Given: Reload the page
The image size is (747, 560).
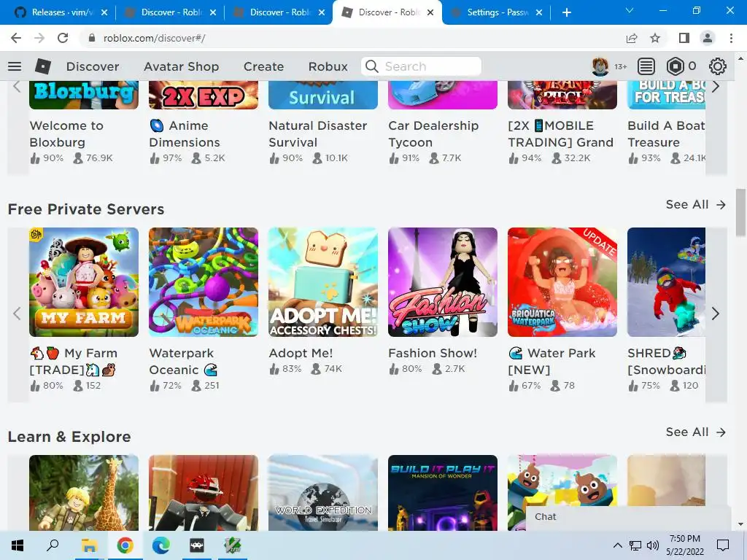Looking at the screenshot, I should point(63,38).
